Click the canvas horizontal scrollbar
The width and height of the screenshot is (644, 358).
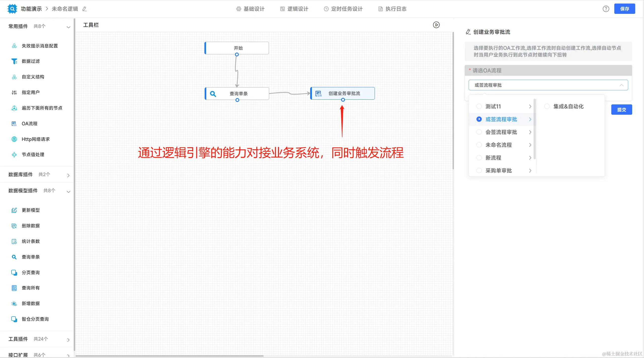169,356
